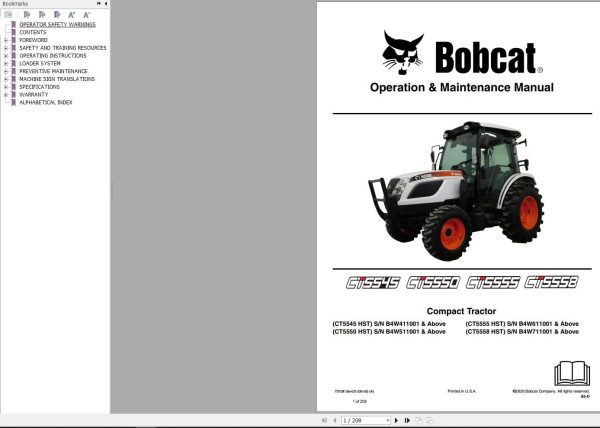This screenshot has height=428, width=600.
Task: Open the CONTENTS bookmark
Action: [x=33, y=33]
